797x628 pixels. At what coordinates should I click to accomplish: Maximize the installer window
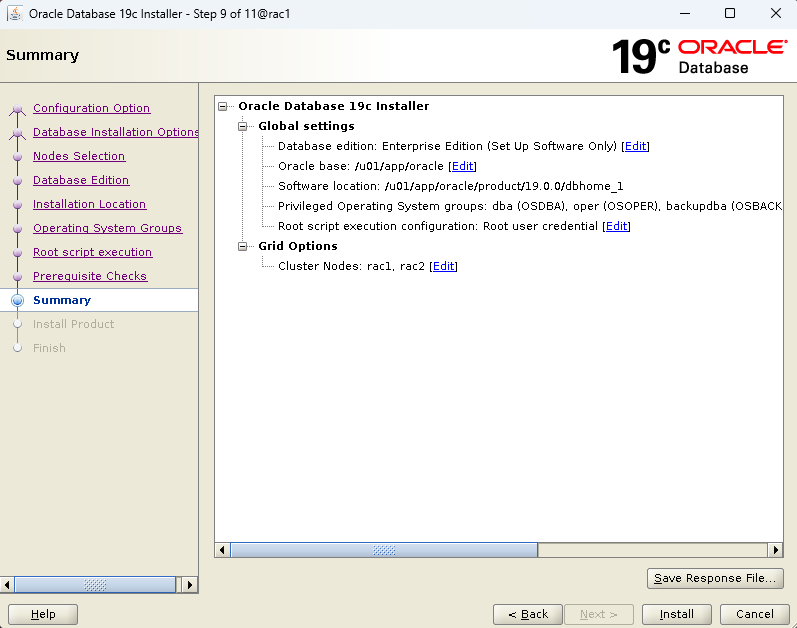coord(730,14)
